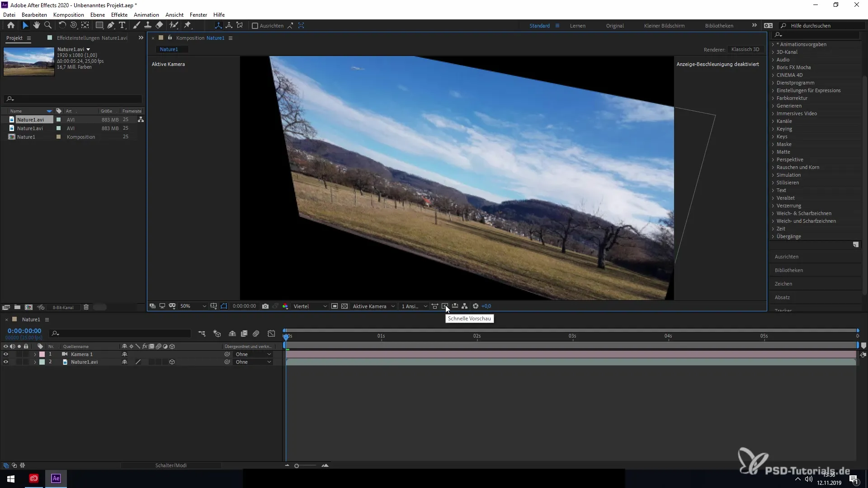Take a snapshot with the camera icon

click(x=265, y=306)
